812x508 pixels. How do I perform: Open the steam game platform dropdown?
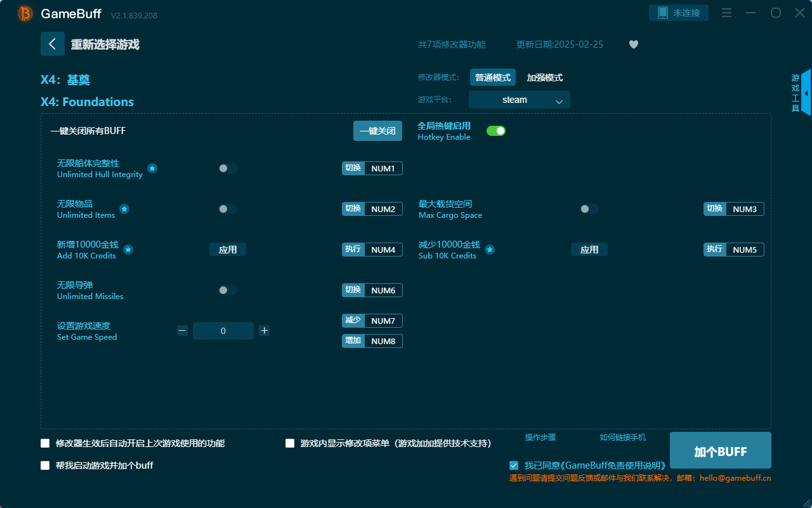pos(519,100)
